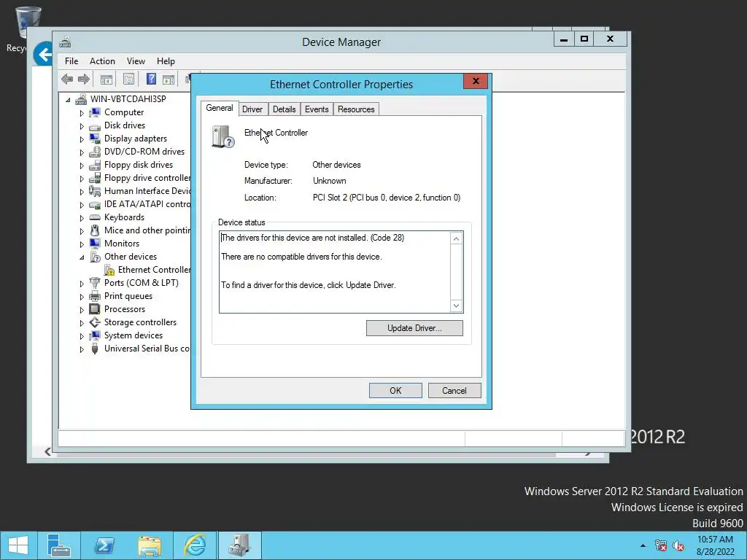Screen dimensions: 747x560
Task: Click the System devices icon
Action: pos(95,335)
